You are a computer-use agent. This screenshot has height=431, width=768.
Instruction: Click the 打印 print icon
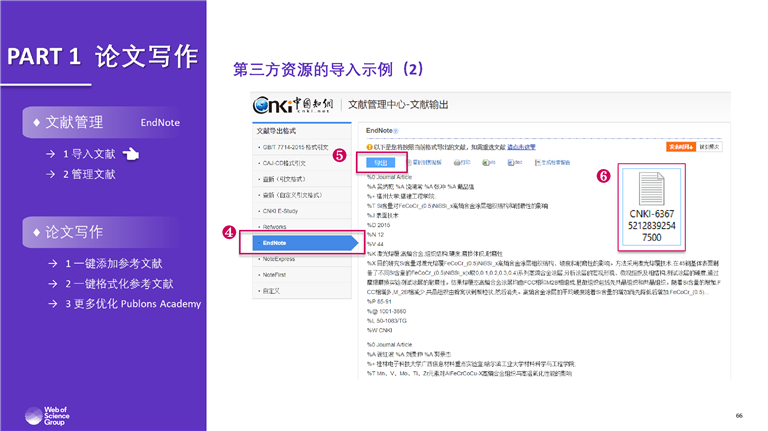462,163
